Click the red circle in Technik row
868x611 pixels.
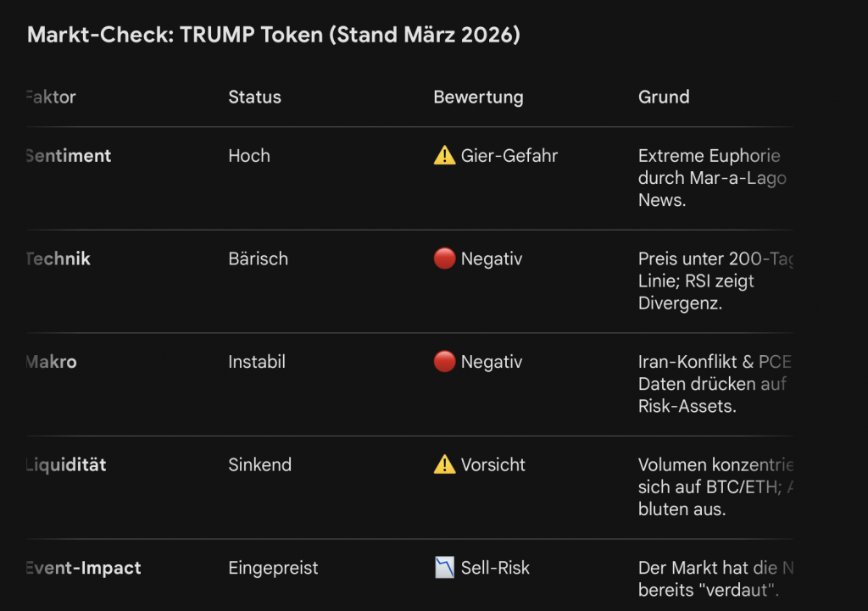(x=444, y=259)
